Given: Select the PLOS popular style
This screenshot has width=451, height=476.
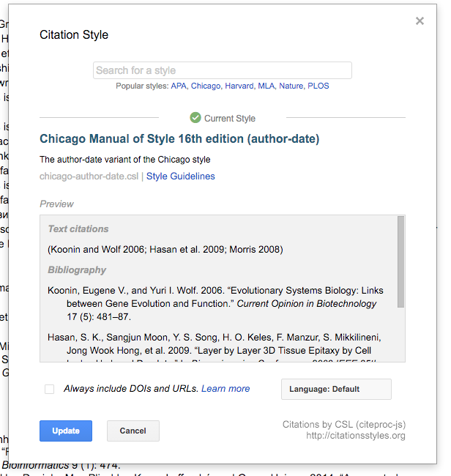Looking at the screenshot, I should point(318,86).
